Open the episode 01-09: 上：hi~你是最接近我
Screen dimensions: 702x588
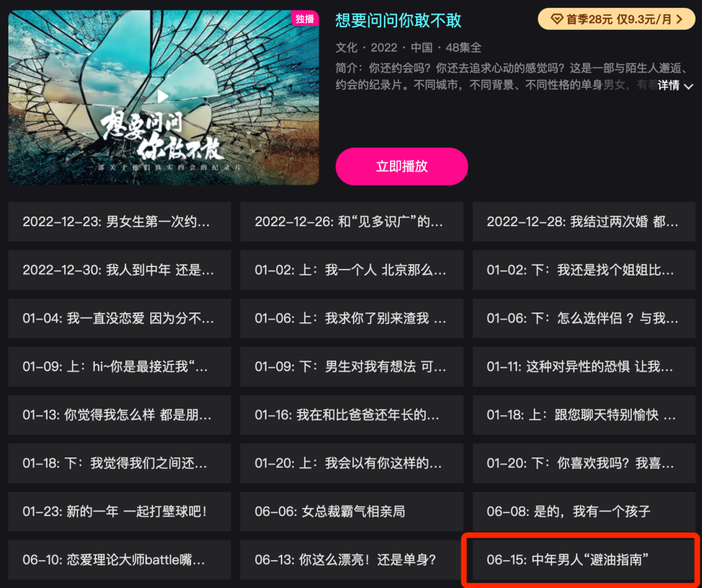(x=120, y=366)
